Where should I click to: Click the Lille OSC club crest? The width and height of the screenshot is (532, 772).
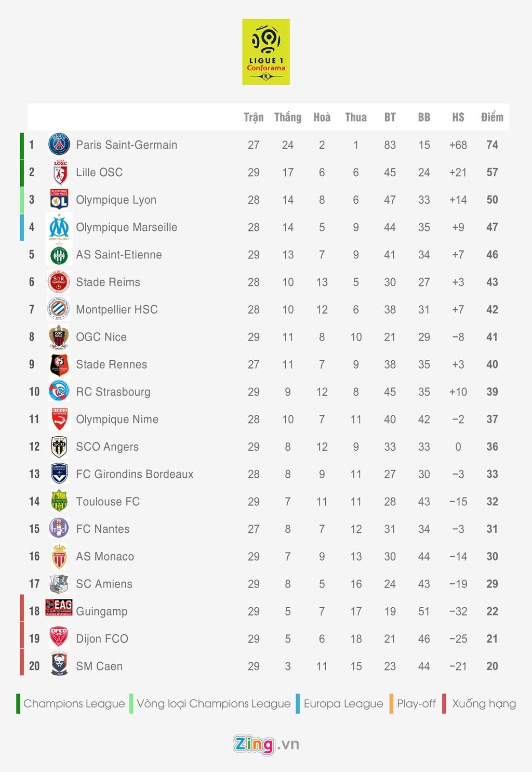[60, 172]
